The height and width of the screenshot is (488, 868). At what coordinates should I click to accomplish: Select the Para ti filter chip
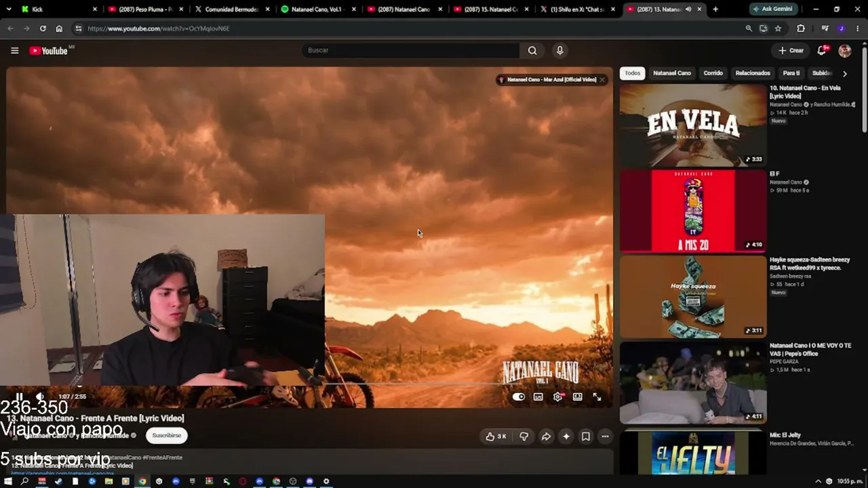[x=791, y=73]
